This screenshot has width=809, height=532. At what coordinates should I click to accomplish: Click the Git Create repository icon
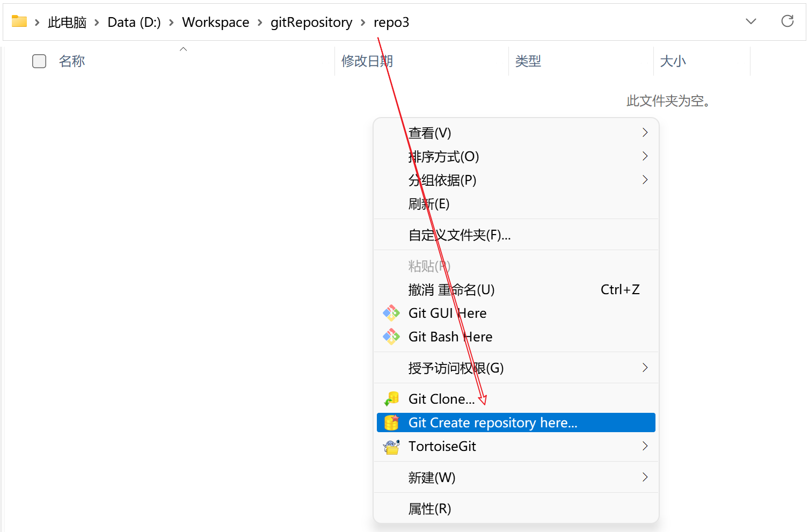click(x=391, y=422)
